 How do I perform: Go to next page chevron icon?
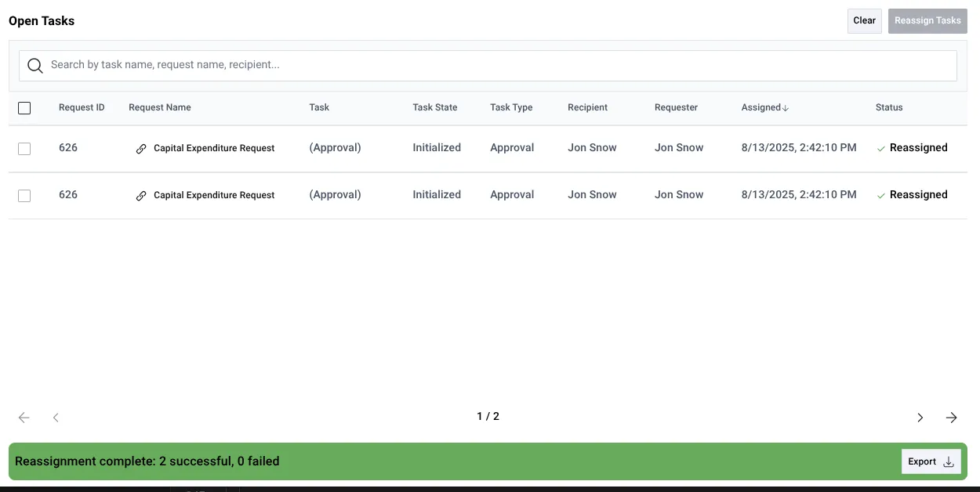pos(920,418)
